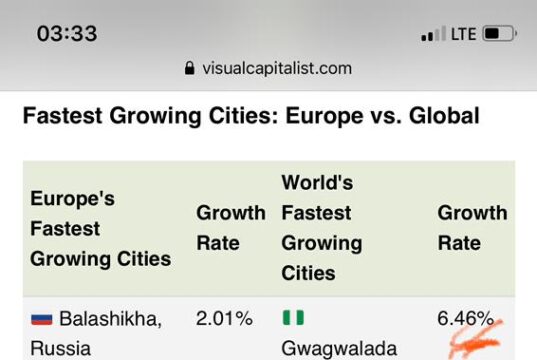Select the 2.01% growth rate cell

click(x=224, y=319)
